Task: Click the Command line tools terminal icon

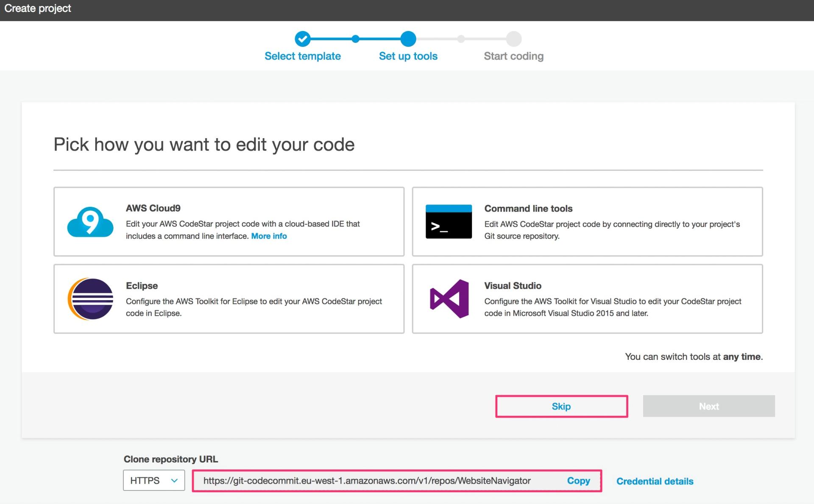Action: coord(449,222)
